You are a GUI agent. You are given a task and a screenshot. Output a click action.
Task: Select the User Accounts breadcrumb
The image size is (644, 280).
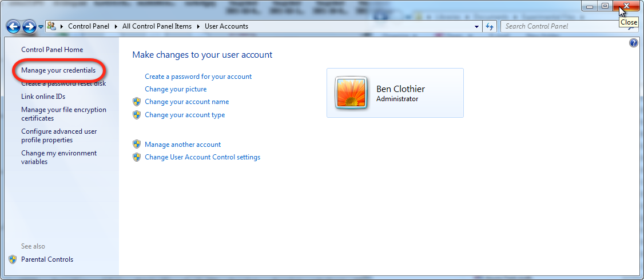click(226, 26)
